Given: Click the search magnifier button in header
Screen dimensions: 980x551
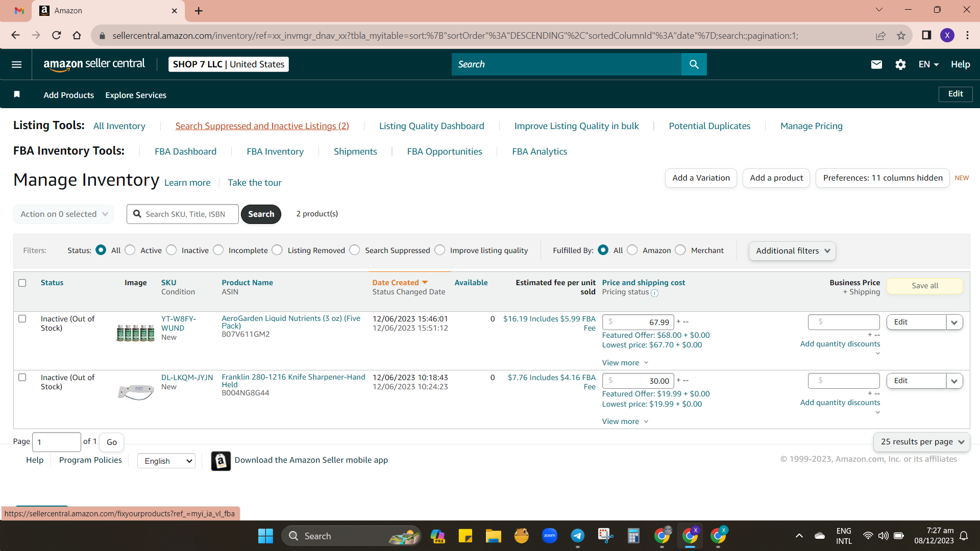Looking at the screenshot, I should pyautogui.click(x=694, y=64).
